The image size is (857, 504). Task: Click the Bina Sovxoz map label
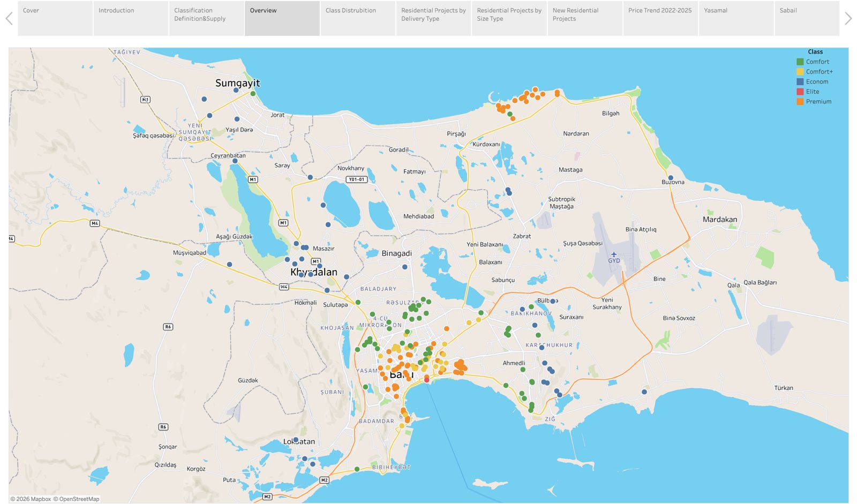pyautogui.click(x=679, y=318)
